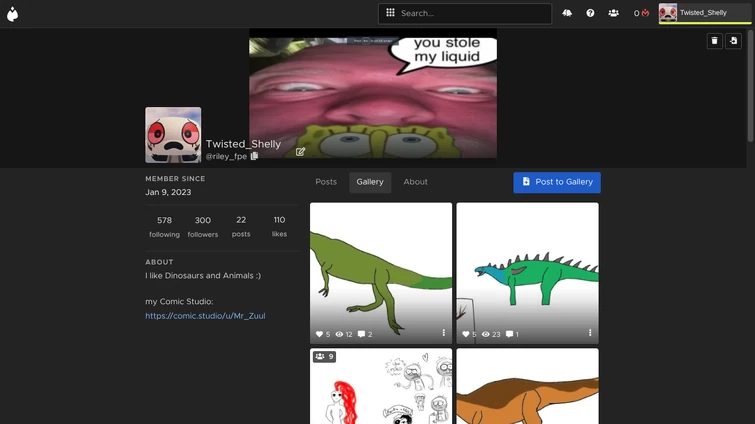755x424 pixels.
Task: Open the site home flame logo
Action: 13,14
